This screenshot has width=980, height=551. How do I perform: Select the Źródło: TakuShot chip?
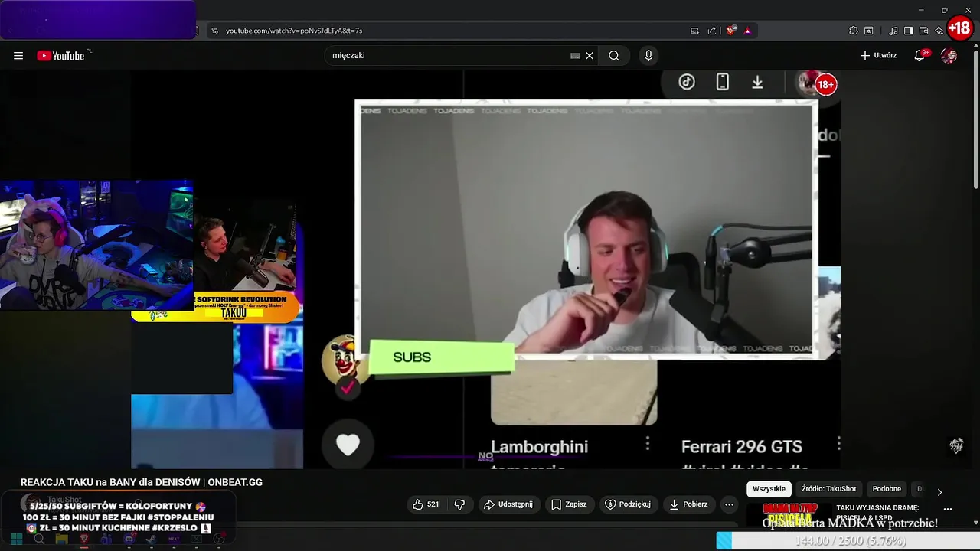point(828,489)
